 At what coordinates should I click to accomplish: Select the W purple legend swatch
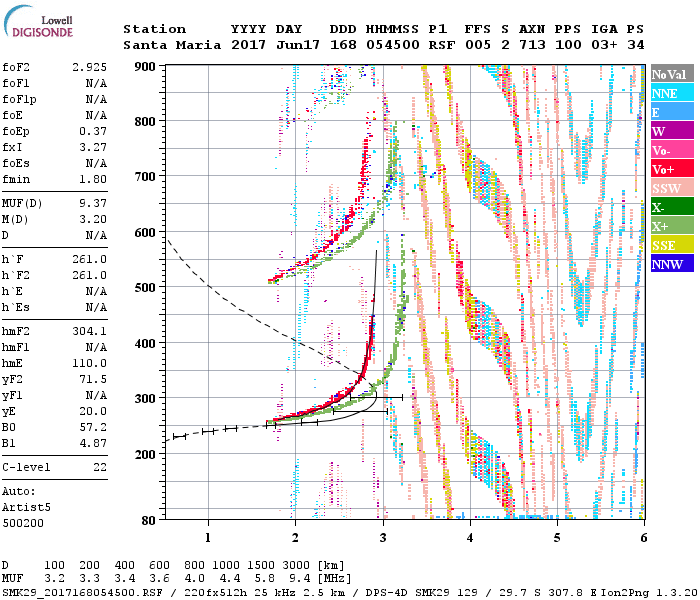[672, 131]
